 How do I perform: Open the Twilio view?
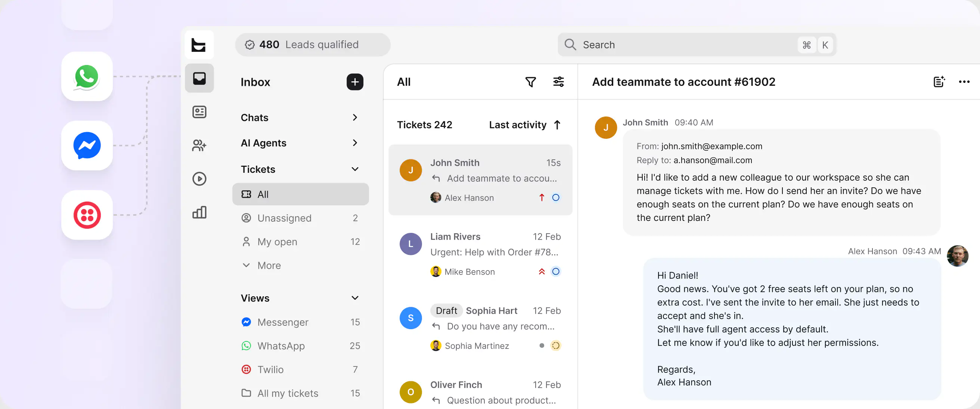[x=300, y=369]
